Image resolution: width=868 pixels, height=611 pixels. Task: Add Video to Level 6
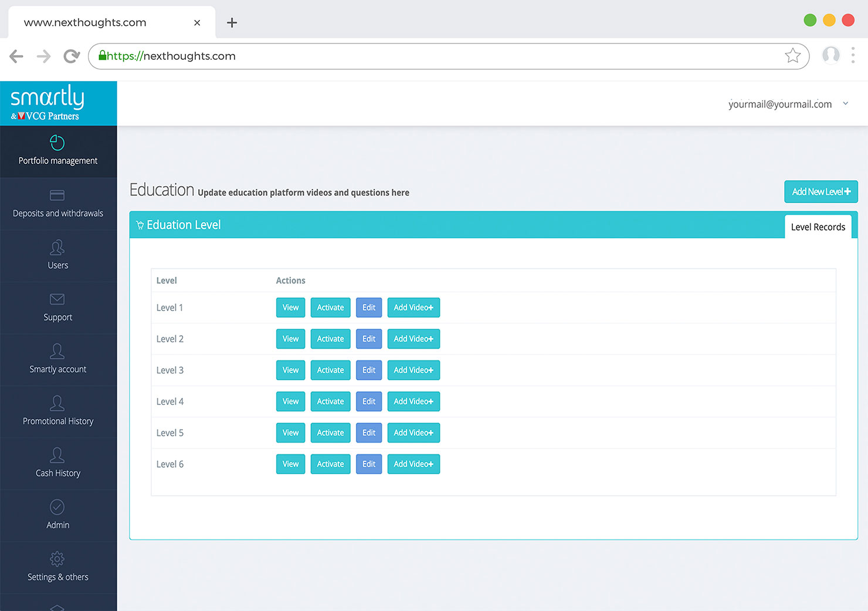point(413,464)
